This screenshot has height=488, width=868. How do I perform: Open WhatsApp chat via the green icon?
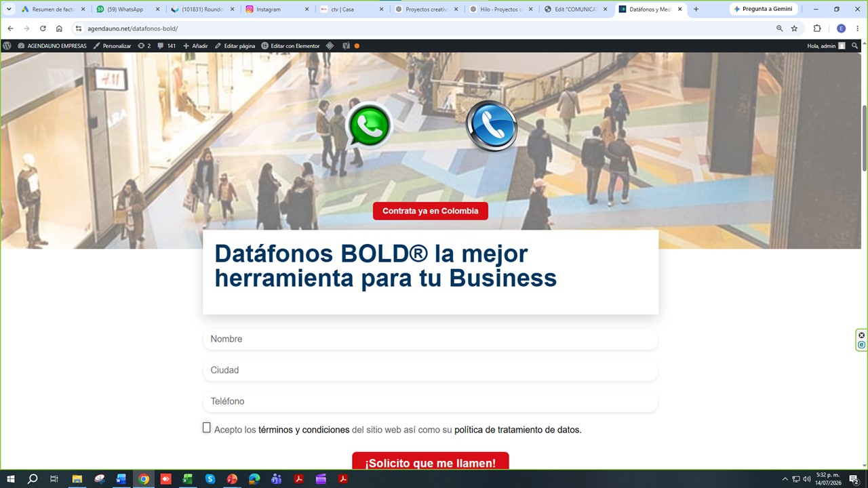point(369,125)
